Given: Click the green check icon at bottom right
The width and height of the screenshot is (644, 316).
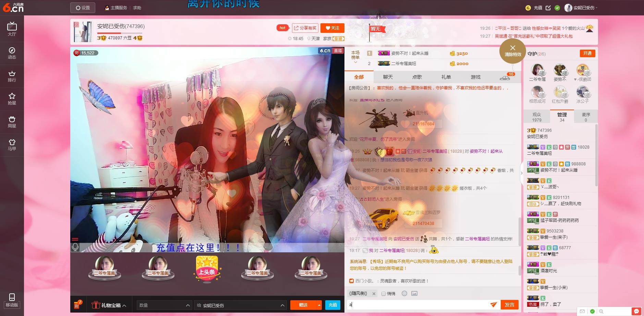Looking at the screenshot, I should click(592, 311).
